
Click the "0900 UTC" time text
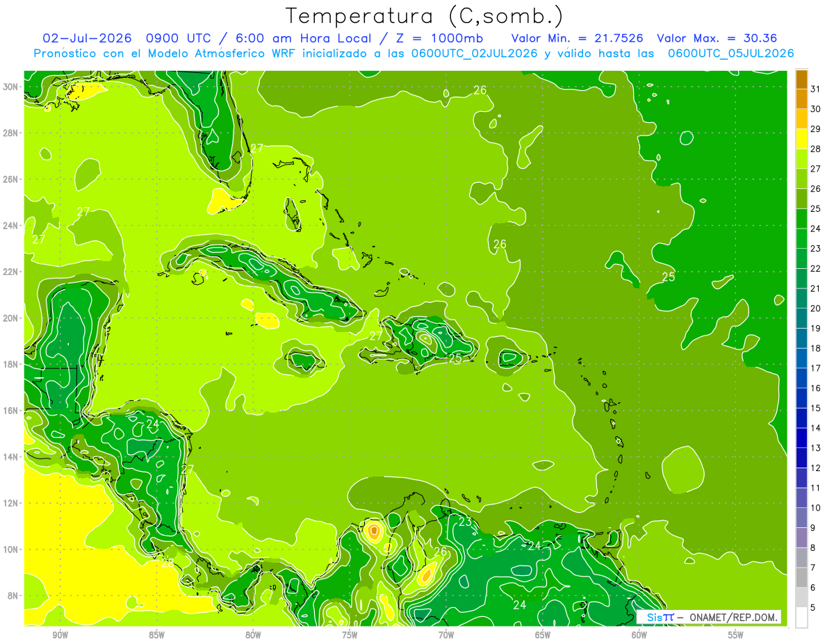[177, 38]
